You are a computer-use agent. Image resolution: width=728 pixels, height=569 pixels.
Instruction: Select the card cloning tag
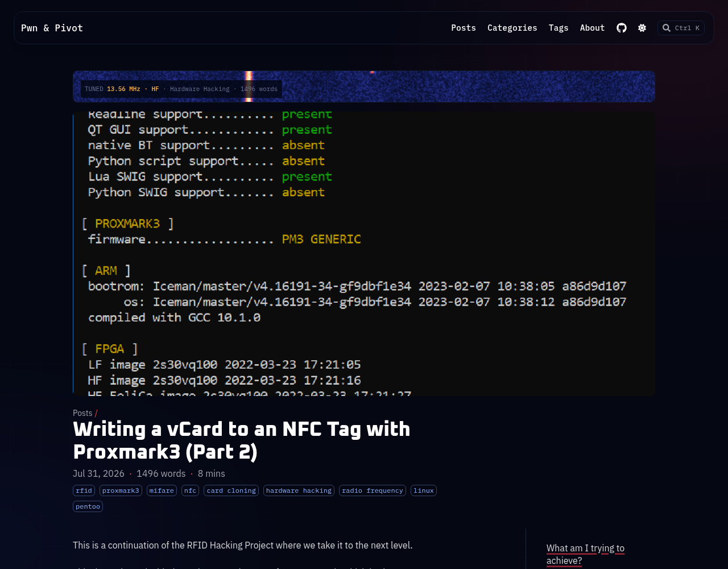(231, 490)
